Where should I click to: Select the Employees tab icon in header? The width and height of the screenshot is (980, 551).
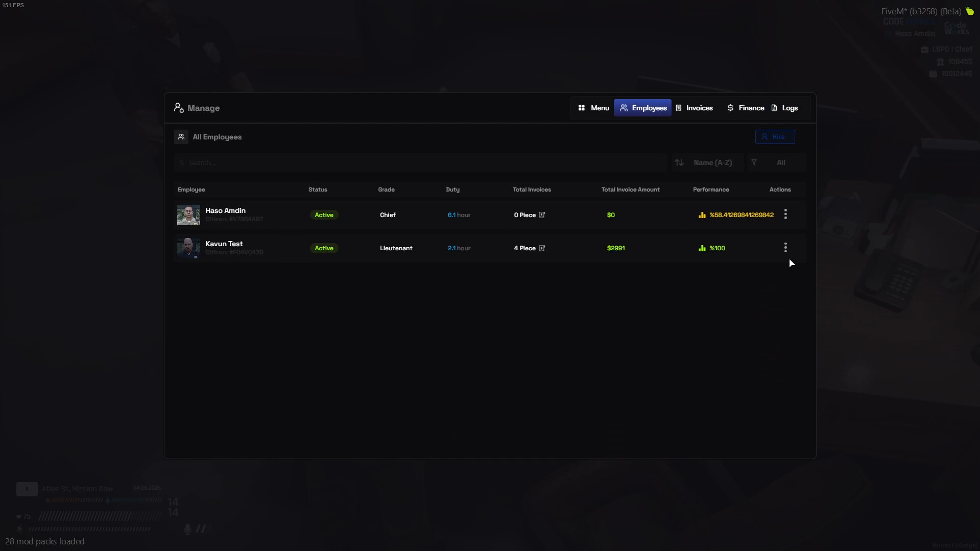coord(625,108)
